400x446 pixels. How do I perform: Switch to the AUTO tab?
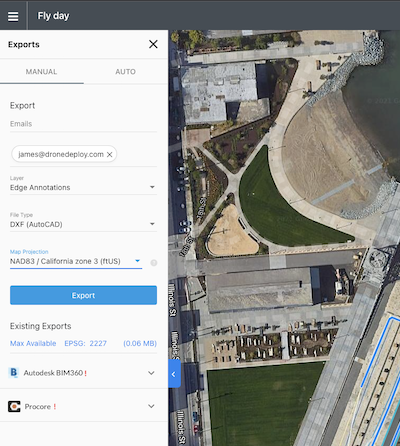click(x=126, y=72)
